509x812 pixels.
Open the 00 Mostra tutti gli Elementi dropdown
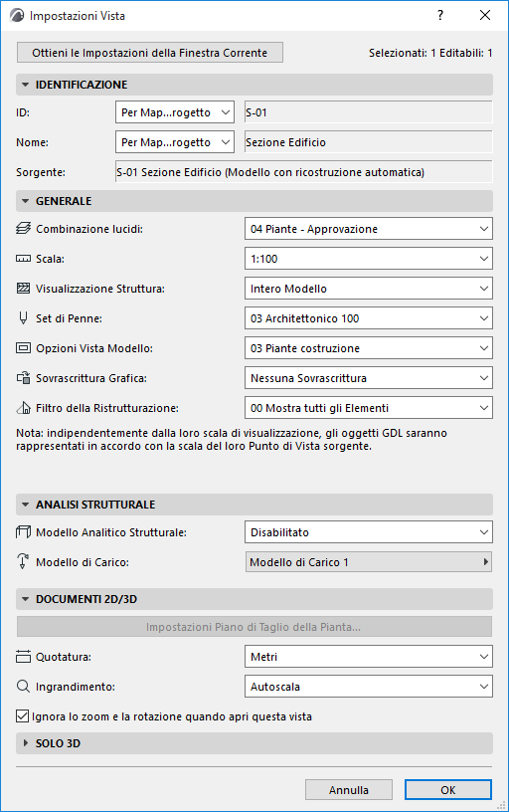click(x=368, y=408)
